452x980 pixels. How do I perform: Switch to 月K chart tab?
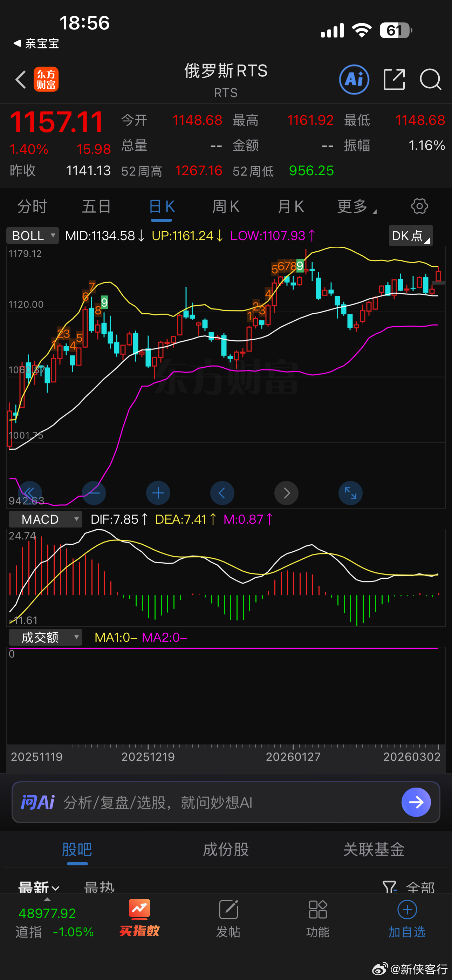coord(291,206)
